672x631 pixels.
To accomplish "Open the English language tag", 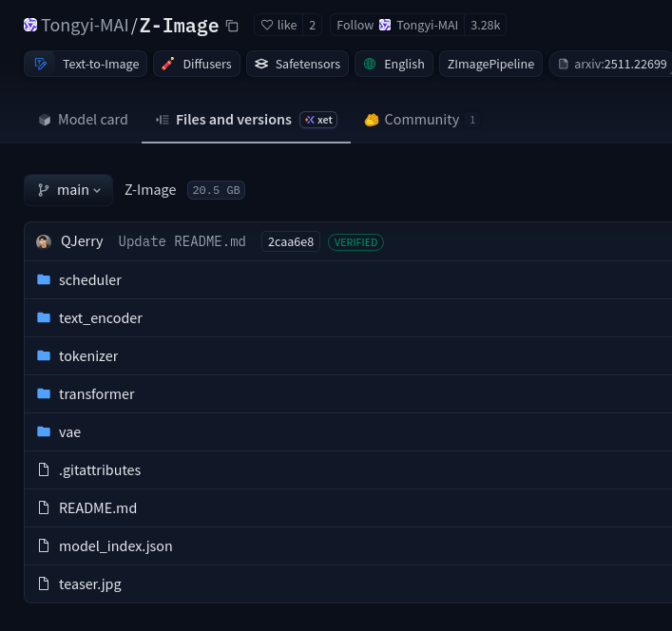I will point(394,64).
